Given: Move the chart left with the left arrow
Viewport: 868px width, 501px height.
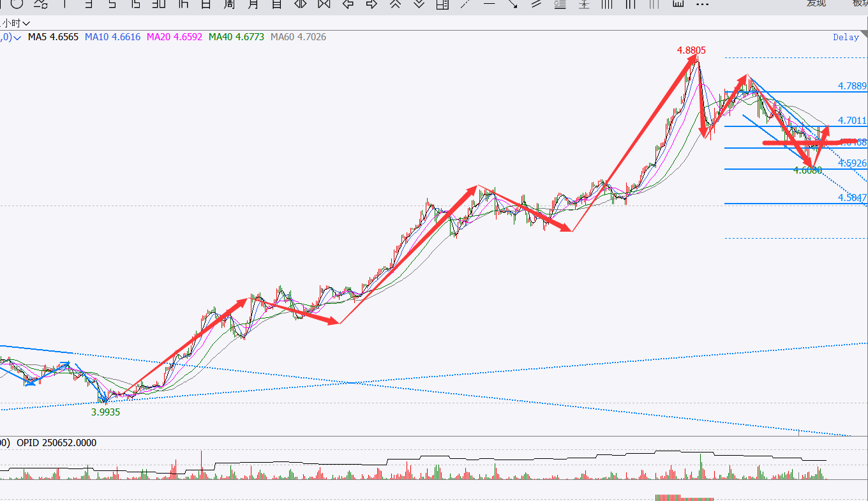Looking at the screenshot, I should click(348, 4).
